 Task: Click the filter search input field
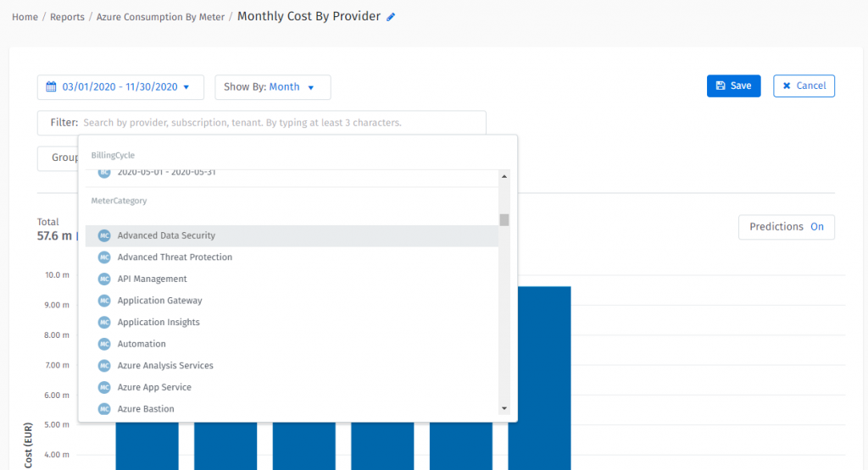tap(280, 123)
